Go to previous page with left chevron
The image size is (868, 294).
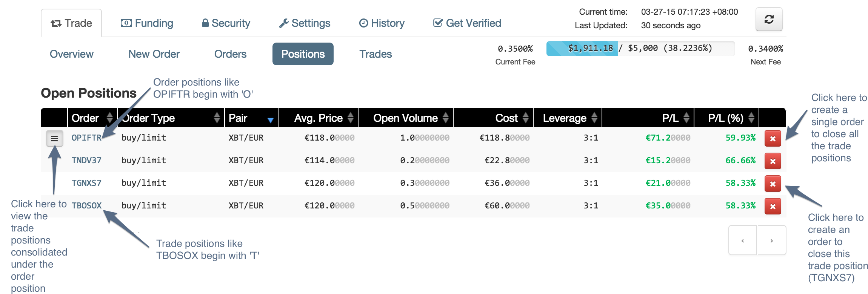click(x=742, y=240)
